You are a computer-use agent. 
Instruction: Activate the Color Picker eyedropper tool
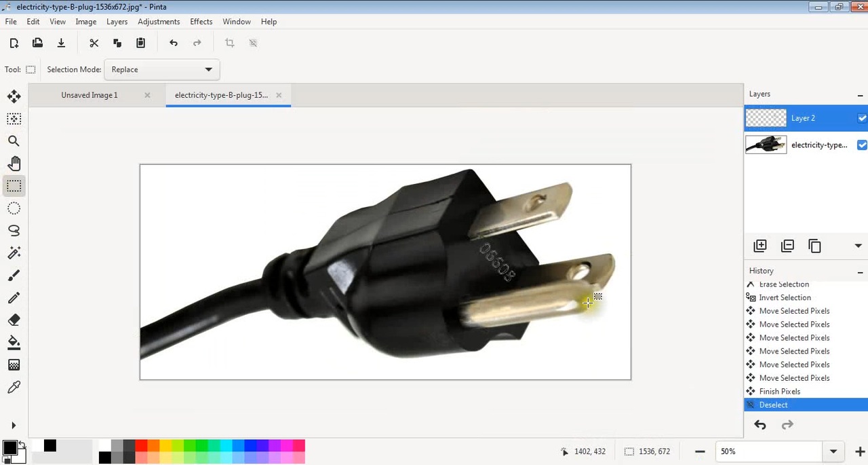14,388
